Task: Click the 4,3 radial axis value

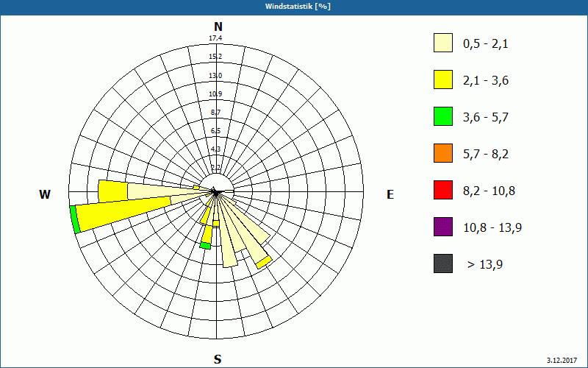Action: coord(215,149)
